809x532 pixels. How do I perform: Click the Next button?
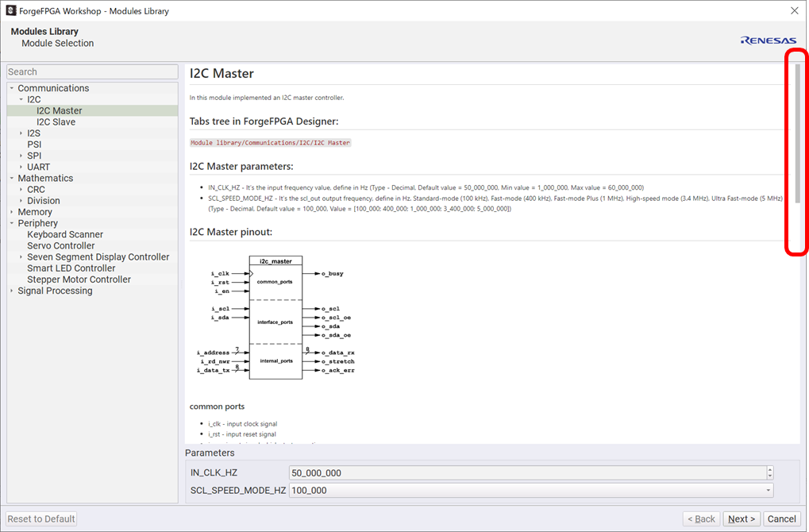tap(741, 519)
